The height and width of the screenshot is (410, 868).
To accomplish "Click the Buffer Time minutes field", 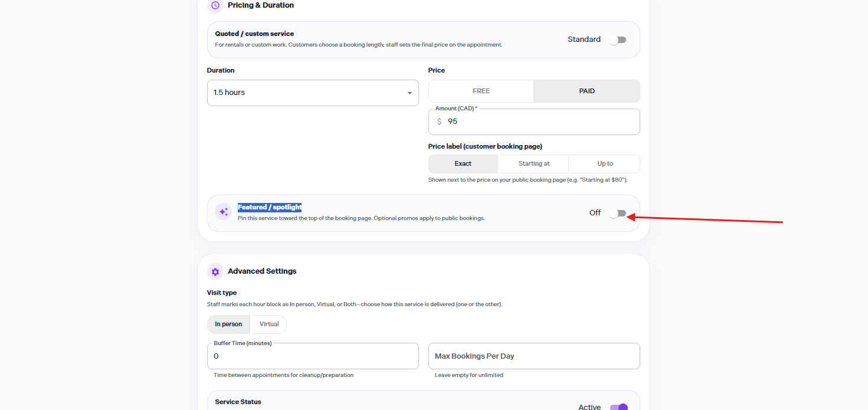I will pos(313,356).
